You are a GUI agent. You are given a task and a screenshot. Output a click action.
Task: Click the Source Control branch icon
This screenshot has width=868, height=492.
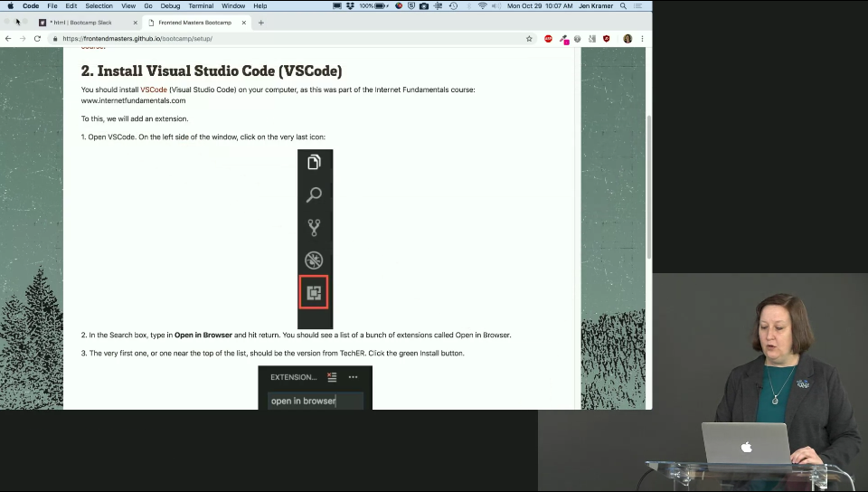(x=314, y=227)
